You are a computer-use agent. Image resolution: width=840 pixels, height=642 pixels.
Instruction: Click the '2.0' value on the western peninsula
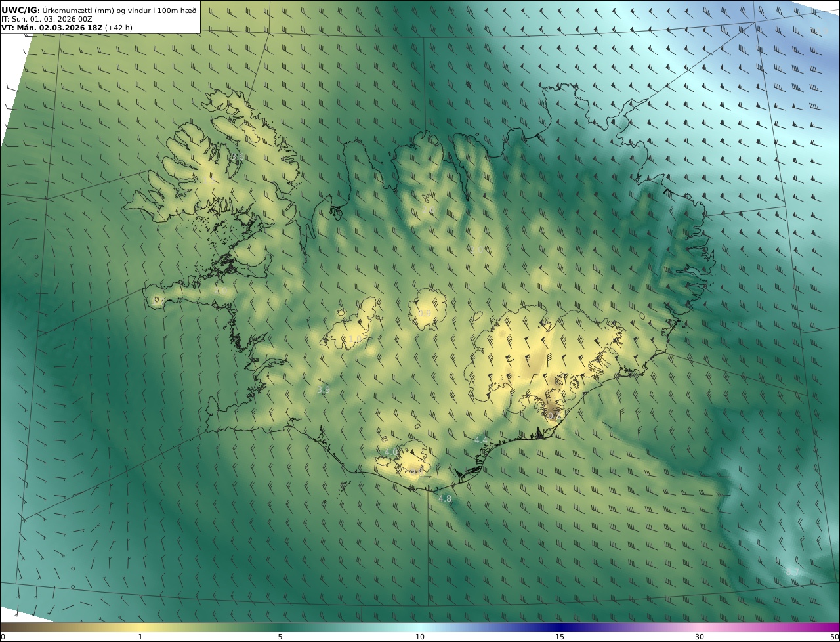coord(220,291)
